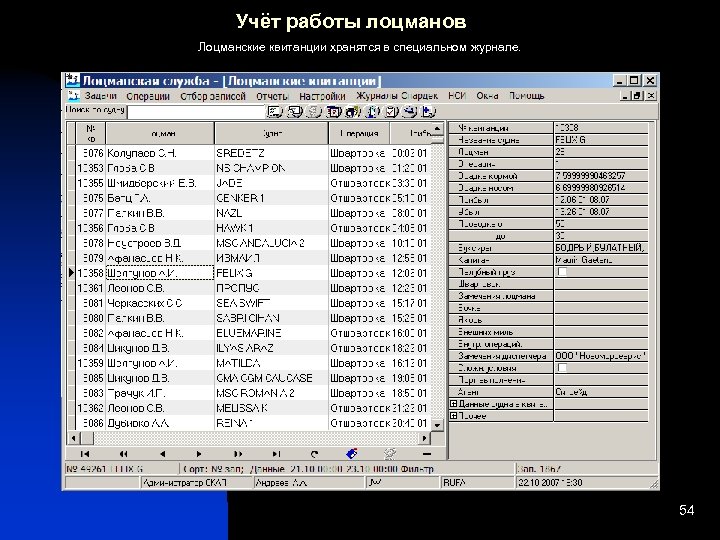720x540 pixels.
Task: Jump to the last record in the navigator
Action: [x=276, y=454]
